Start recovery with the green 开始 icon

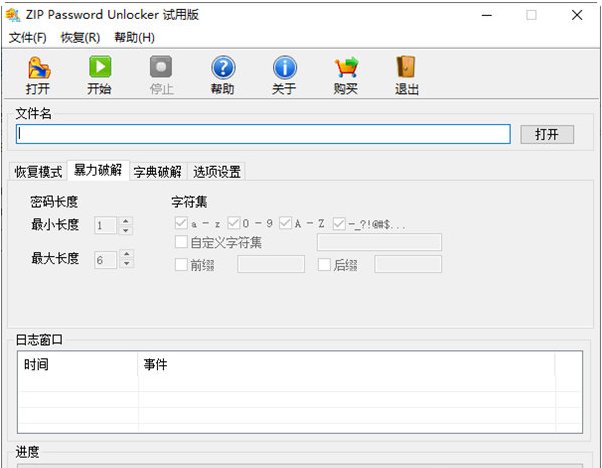pyautogui.click(x=100, y=67)
